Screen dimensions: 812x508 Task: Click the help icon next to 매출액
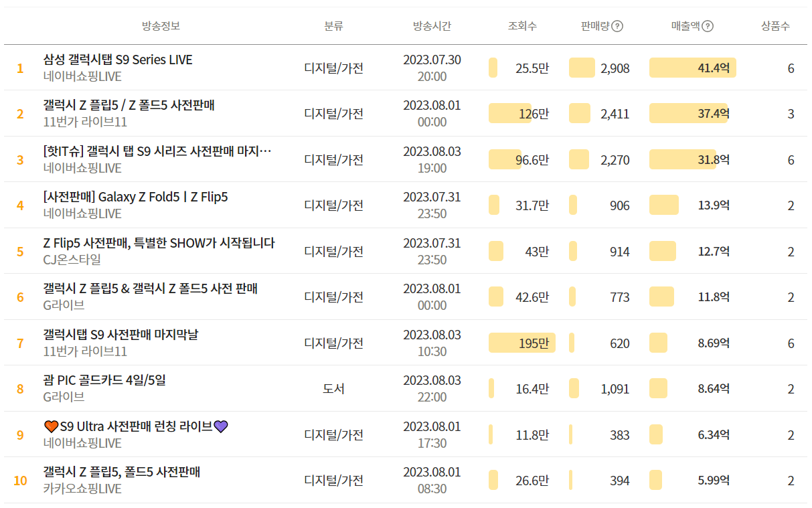708,26
